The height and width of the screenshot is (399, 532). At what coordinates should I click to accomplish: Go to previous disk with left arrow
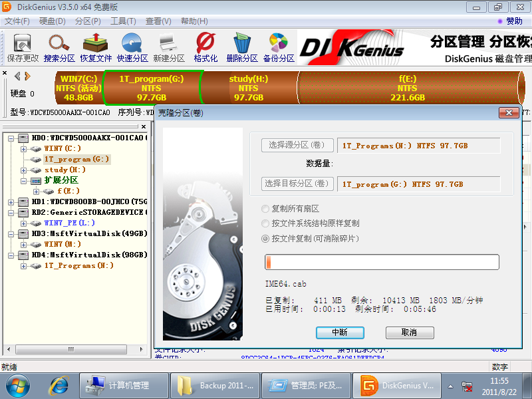click(17, 76)
